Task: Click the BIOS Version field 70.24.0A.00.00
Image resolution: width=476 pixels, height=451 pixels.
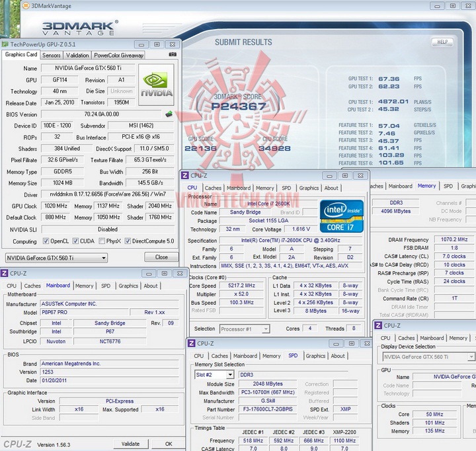Action: [101, 114]
